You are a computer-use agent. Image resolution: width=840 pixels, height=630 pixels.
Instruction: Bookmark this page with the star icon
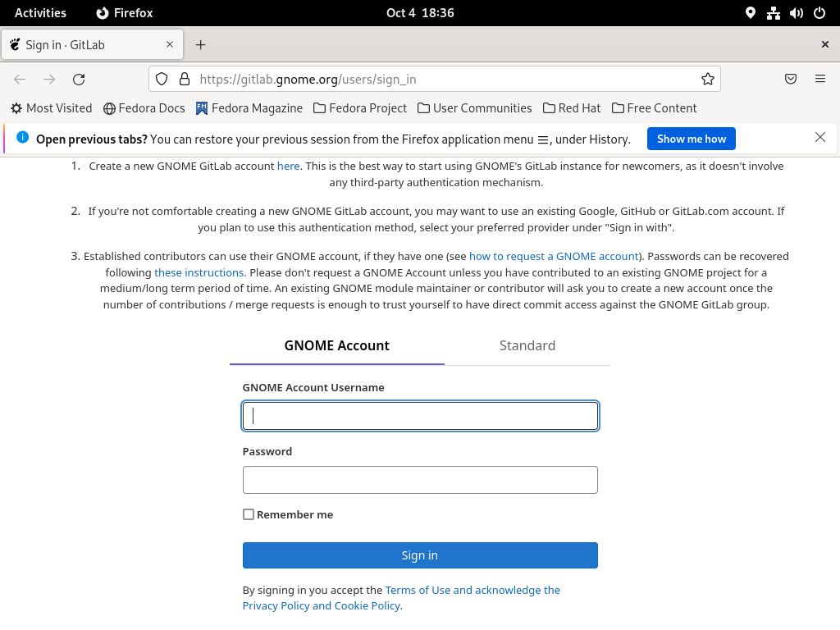pos(708,80)
